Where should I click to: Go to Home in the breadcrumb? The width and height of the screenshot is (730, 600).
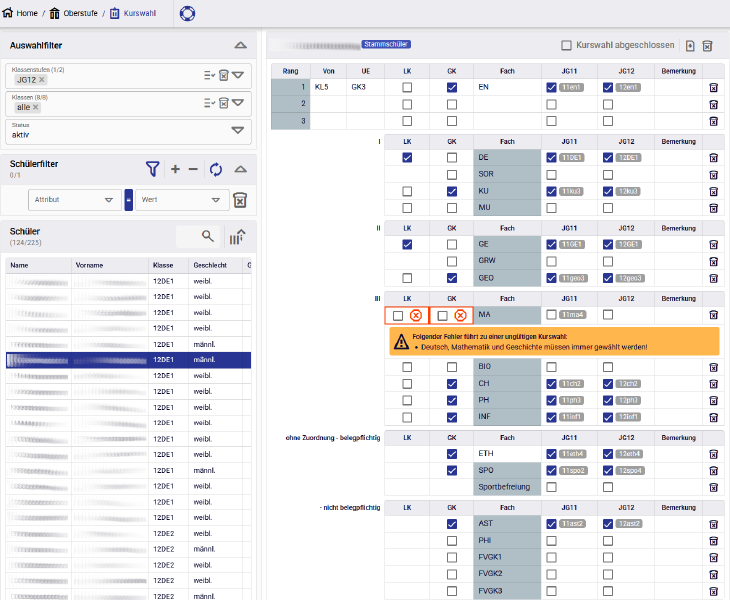20,13
